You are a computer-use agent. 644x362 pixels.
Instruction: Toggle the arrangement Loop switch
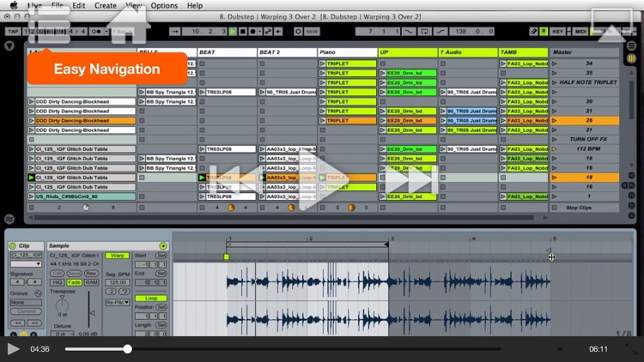click(x=424, y=31)
